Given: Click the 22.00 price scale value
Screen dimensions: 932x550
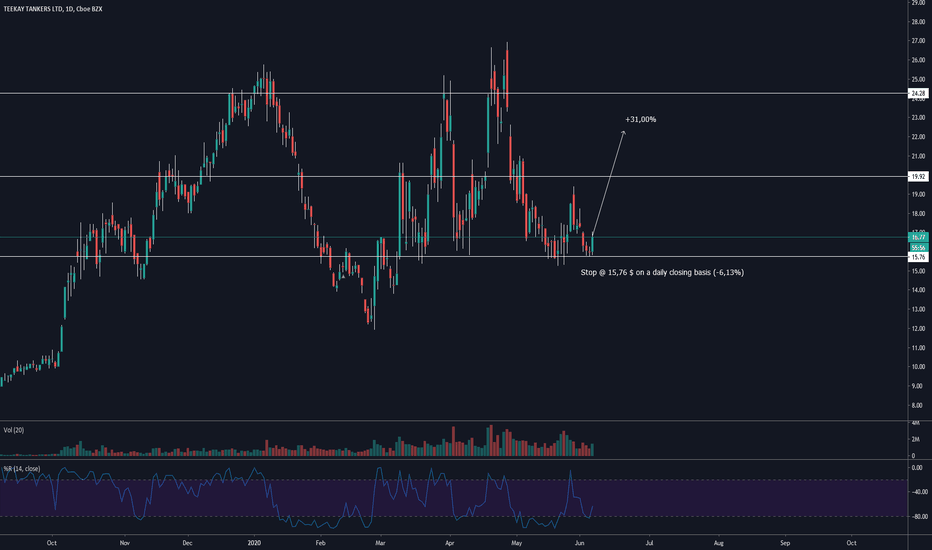Looking at the screenshot, I should (x=918, y=137).
